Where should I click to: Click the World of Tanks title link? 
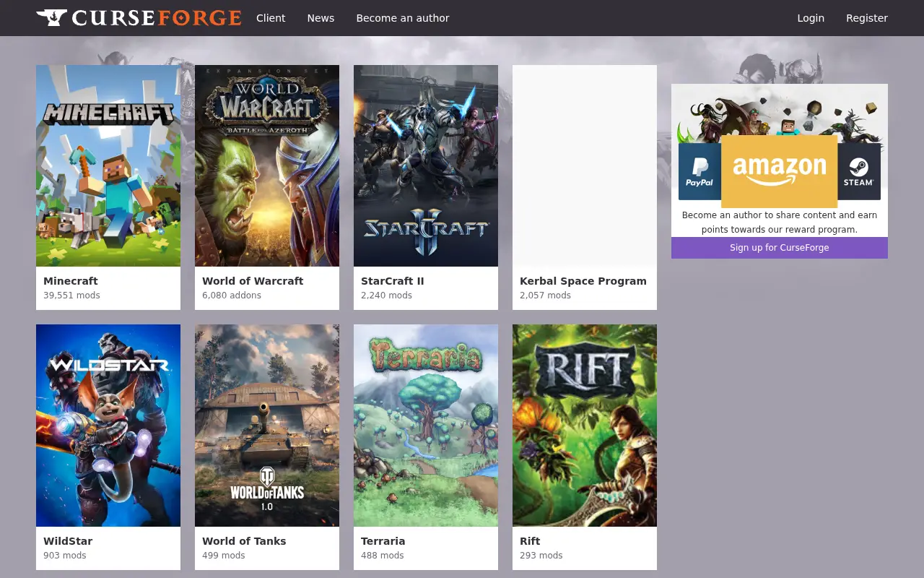[244, 541]
